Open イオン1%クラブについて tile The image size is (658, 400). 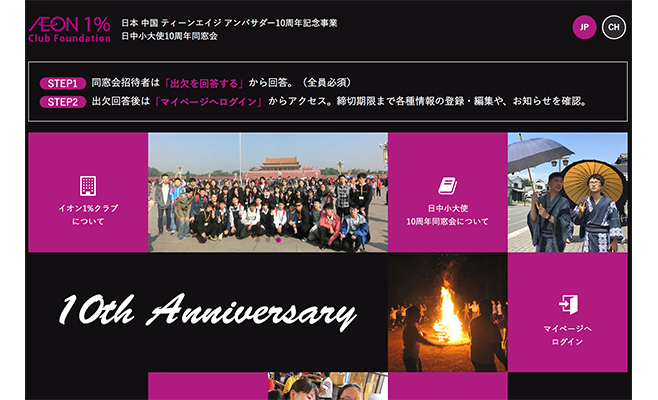[88, 193]
